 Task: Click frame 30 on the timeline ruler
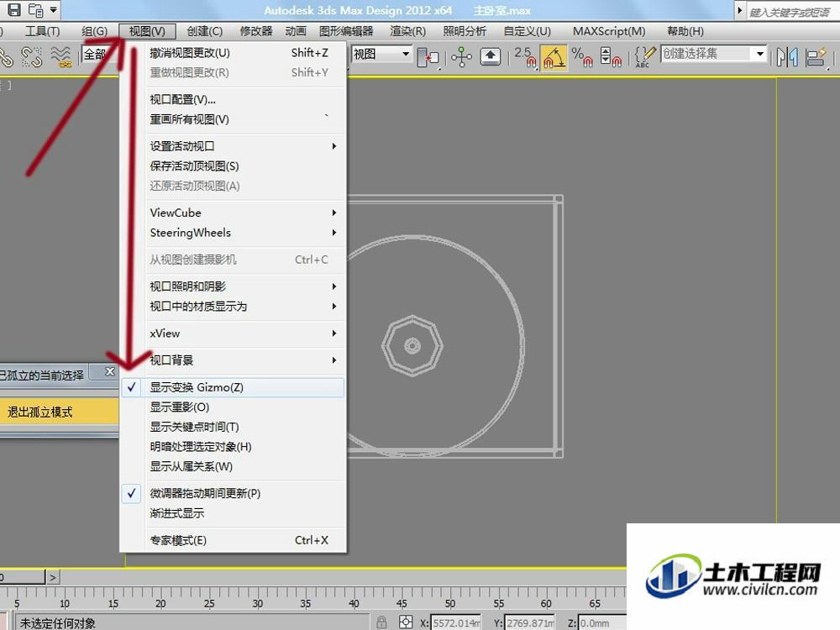click(x=258, y=604)
